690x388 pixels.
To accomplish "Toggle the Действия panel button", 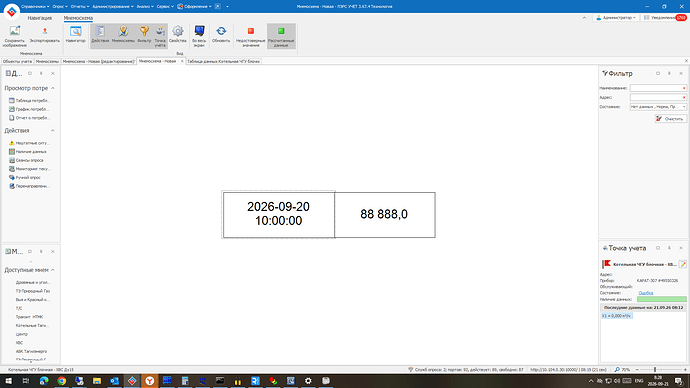I will pyautogui.click(x=100, y=36).
